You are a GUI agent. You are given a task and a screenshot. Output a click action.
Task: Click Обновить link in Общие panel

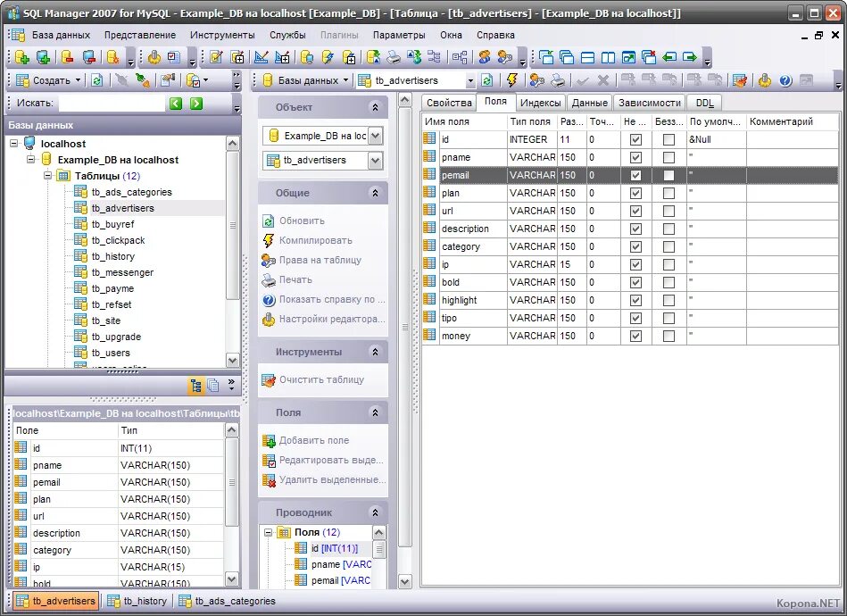[302, 221]
